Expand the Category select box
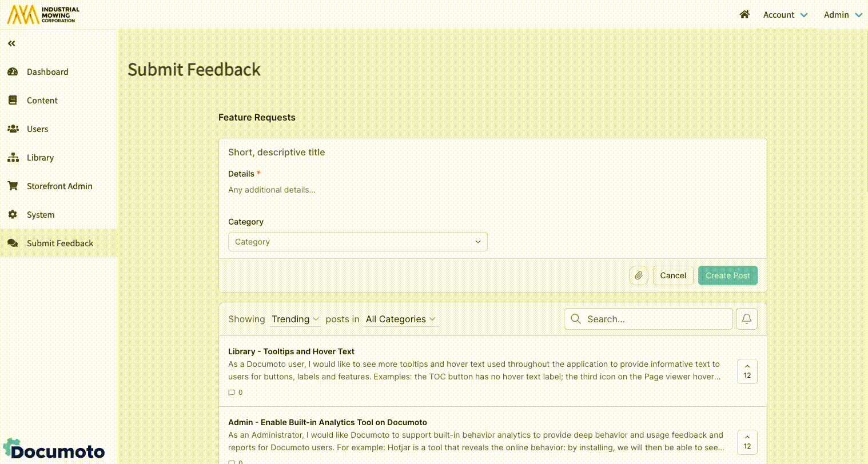 click(357, 242)
